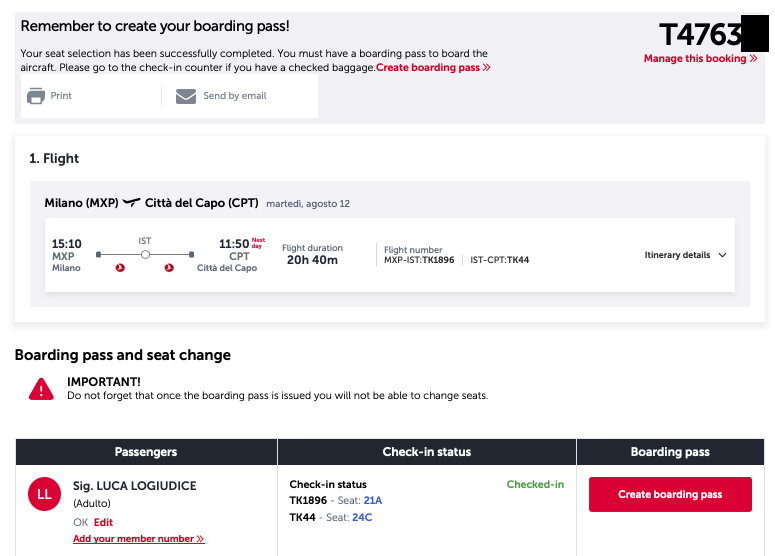Click Add your member number link
The height and width of the screenshot is (556, 775).
[138, 539]
